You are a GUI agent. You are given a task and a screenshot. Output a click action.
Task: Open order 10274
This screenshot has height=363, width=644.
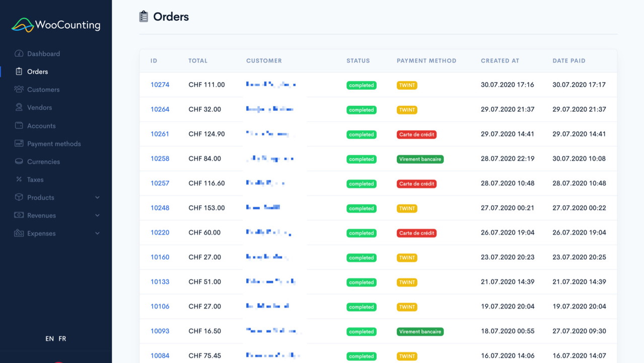pos(160,85)
